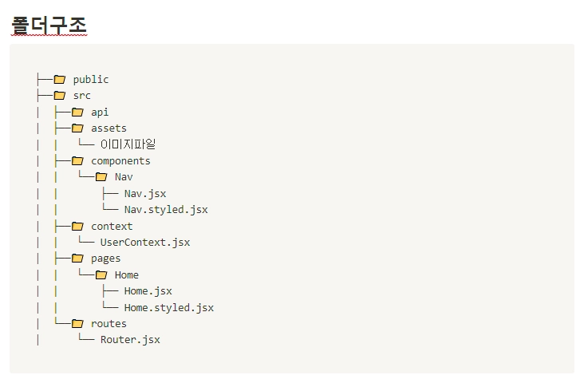The height and width of the screenshot is (383, 588).
Task: Click the src folder icon
Action: (x=59, y=96)
